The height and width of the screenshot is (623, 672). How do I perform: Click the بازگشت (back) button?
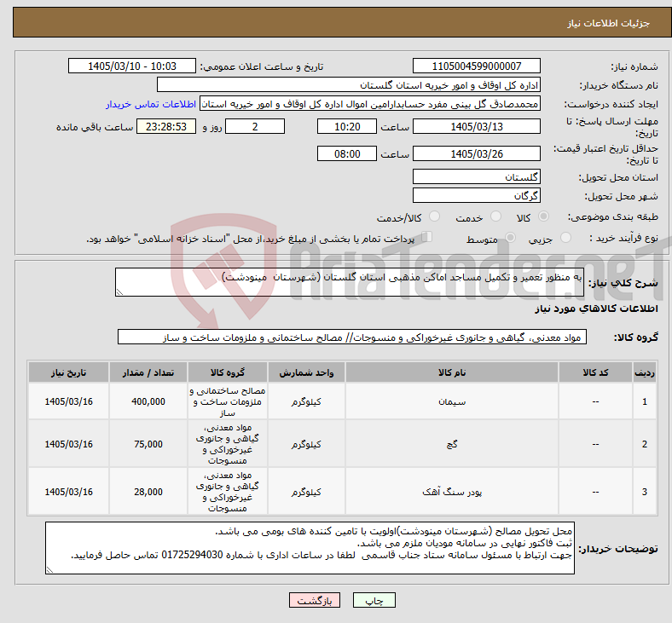point(315,600)
